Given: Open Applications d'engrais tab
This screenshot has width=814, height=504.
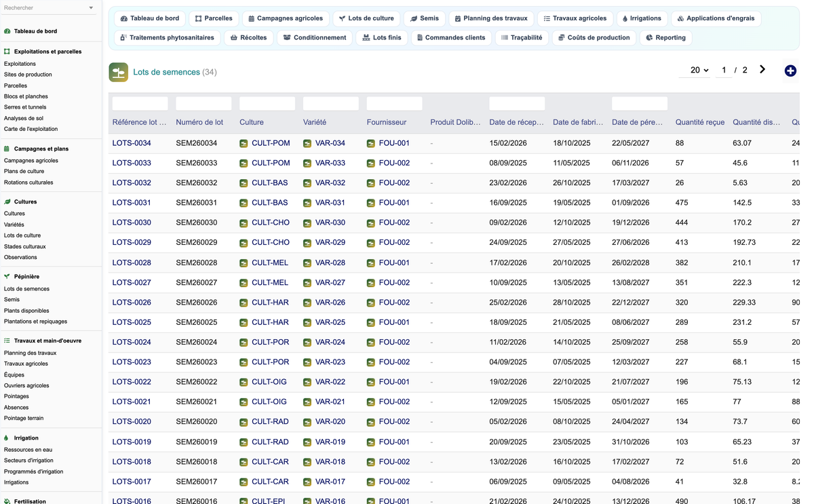Looking at the screenshot, I should [x=716, y=18].
